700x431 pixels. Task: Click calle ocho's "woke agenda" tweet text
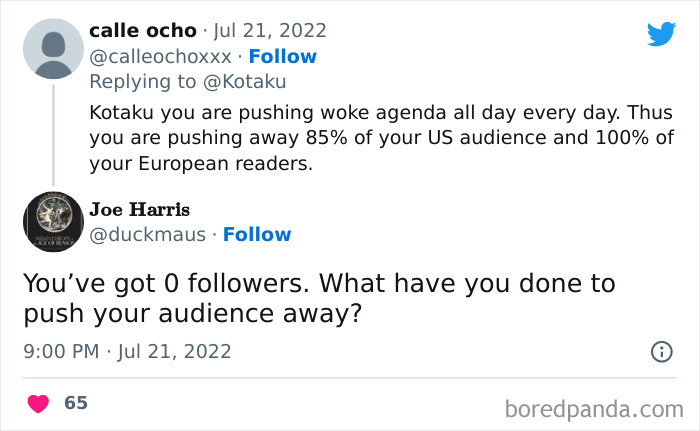pos(380,137)
